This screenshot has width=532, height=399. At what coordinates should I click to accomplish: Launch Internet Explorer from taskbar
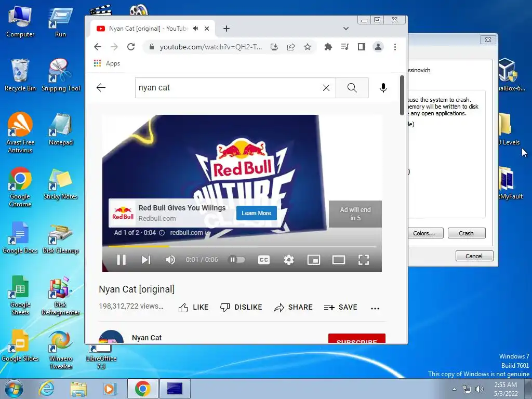point(46,389)
